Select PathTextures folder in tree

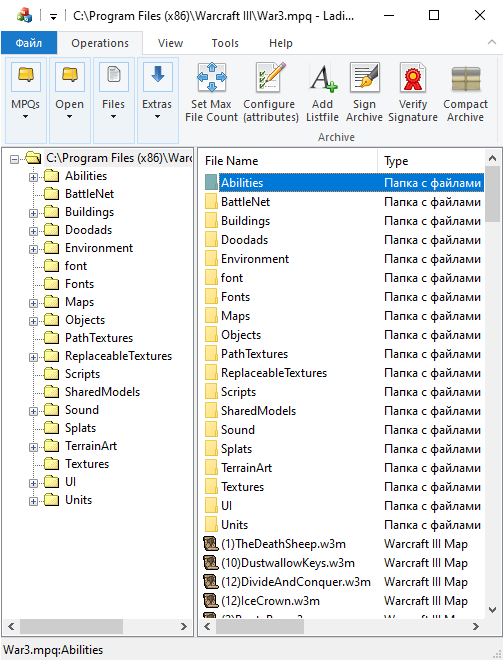pos(99,338)
